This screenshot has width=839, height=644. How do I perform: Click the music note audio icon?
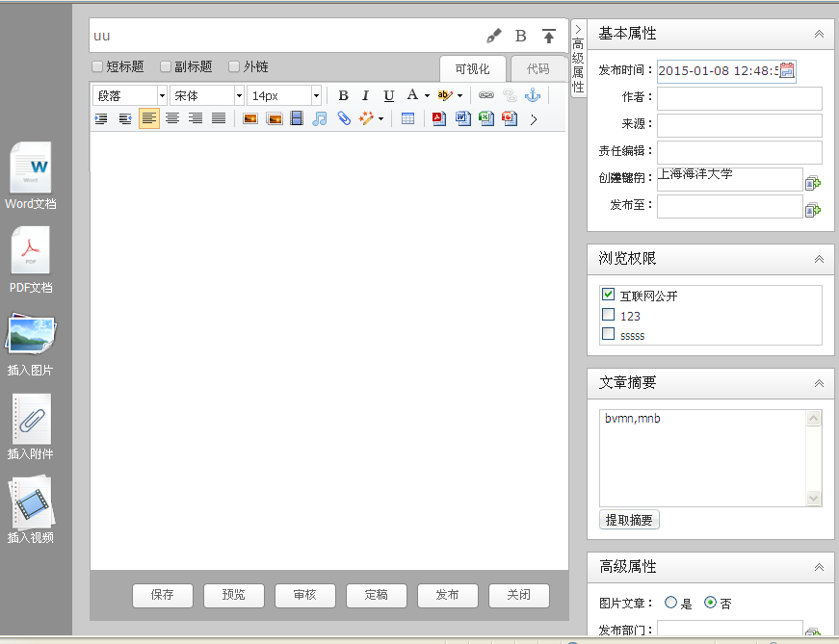(320, 118)
